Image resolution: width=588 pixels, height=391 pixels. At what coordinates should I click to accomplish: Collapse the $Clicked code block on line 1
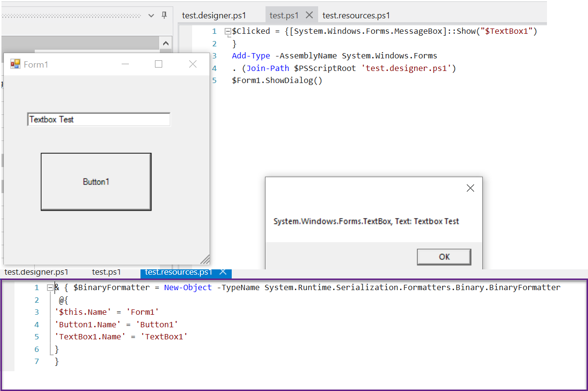[228, 32]
